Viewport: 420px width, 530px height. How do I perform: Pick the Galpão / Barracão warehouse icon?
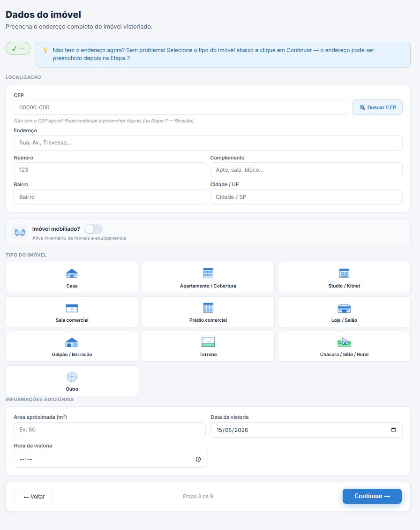click(72, 342)
